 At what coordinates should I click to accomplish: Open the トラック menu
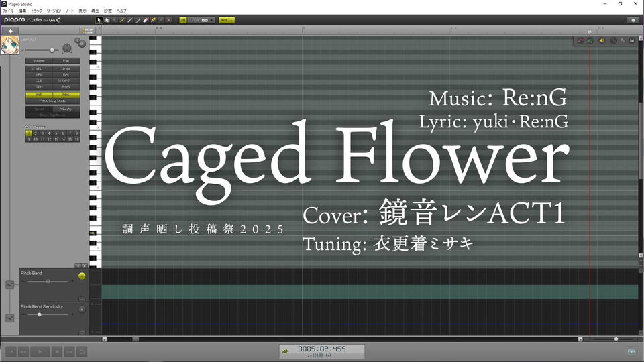pyautogui.click(x=36, y=11)
